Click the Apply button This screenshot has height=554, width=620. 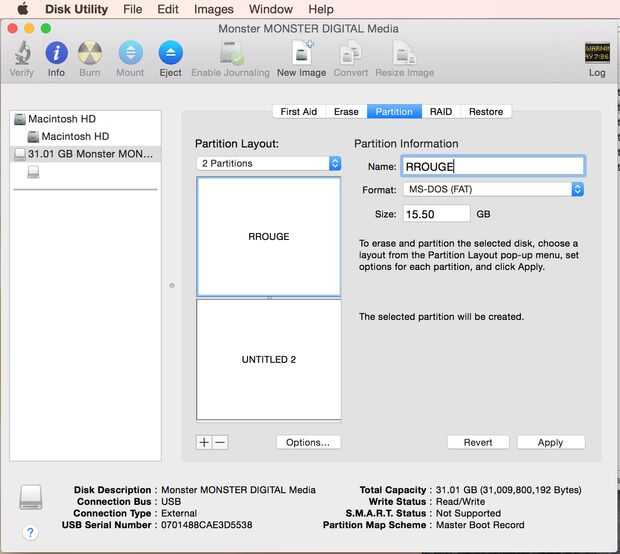(x=550, y=442)
